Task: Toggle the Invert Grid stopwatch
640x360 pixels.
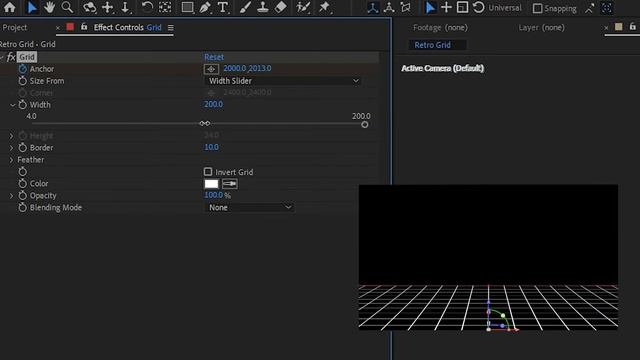Action: point(22,171)
